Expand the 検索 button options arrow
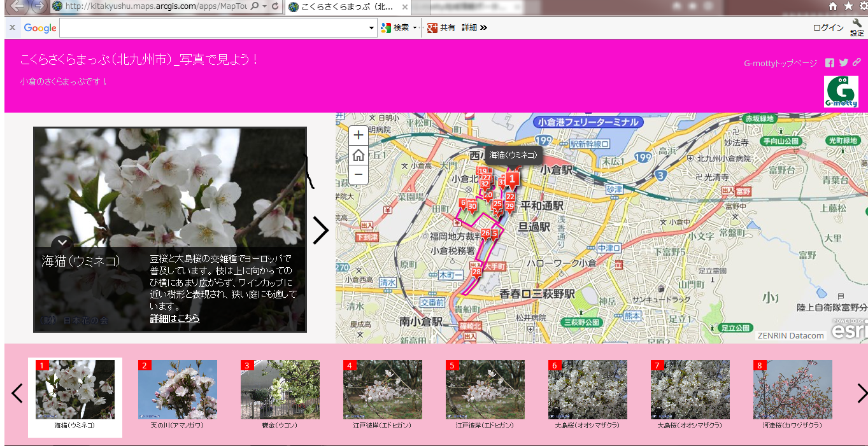 tap(415, 28)
